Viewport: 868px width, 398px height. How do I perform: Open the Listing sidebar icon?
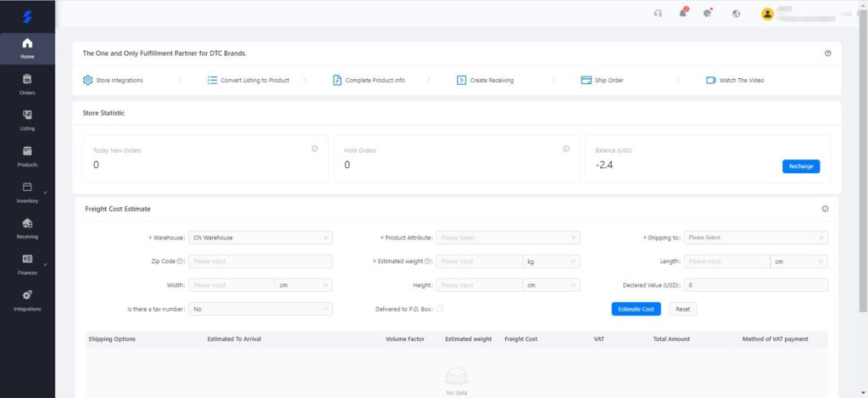[27, 119]
